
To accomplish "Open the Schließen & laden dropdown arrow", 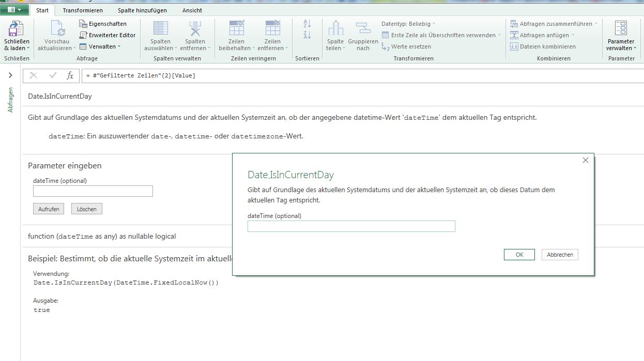I will click(x=28, y=48).
